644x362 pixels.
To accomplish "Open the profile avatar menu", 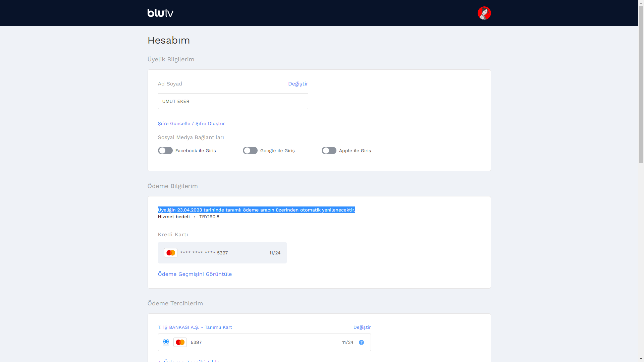I will [x=484, y=13].
